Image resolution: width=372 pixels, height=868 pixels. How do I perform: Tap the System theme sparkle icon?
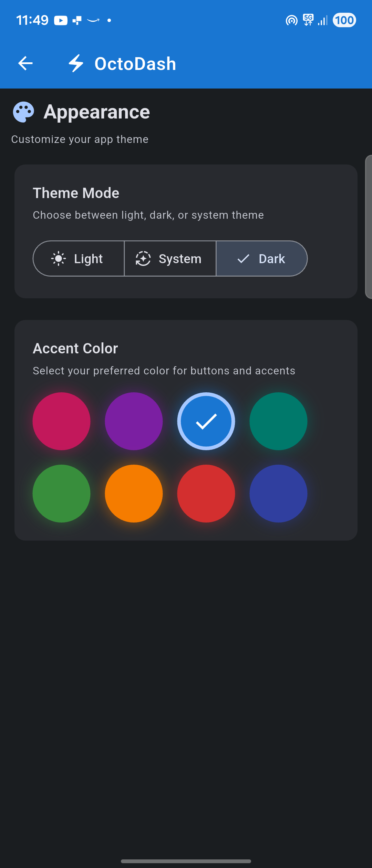click(x=143, y=259)
